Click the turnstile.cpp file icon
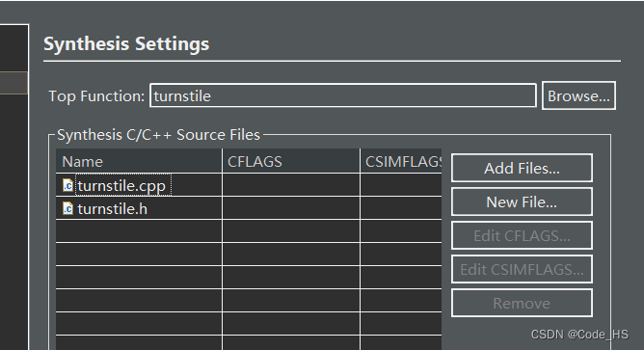The width and height of the screenshot is (644, 350). click(67, 185)
